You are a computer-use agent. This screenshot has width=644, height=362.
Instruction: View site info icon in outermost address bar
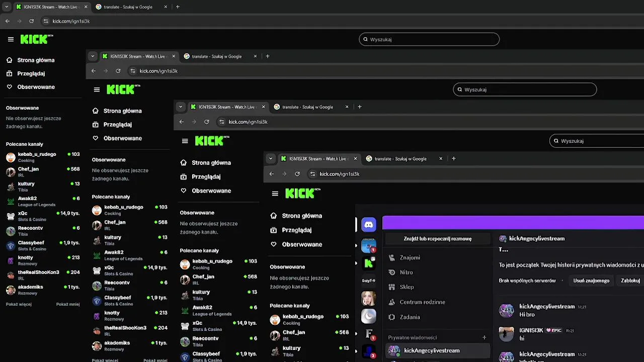click(46, 21)
